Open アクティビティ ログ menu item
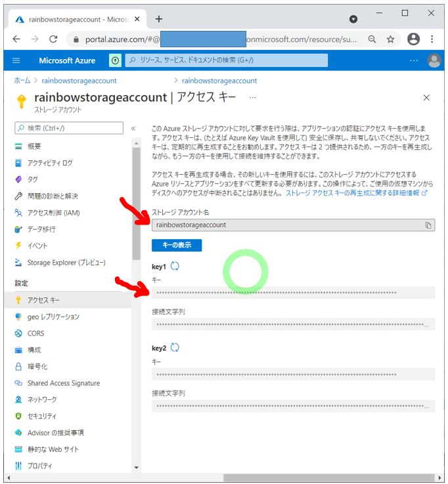The image size is (448, 484). point(50,163)
